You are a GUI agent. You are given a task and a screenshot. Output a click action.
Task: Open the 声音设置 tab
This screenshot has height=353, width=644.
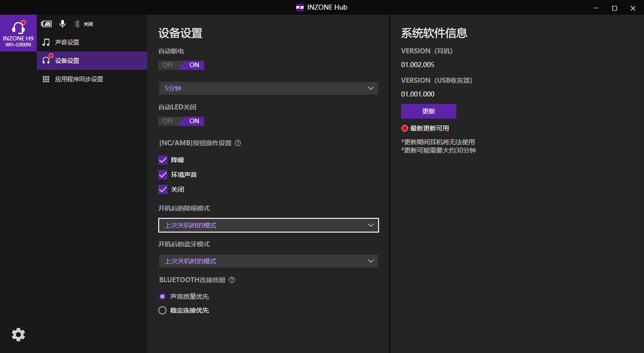point(92,42)
